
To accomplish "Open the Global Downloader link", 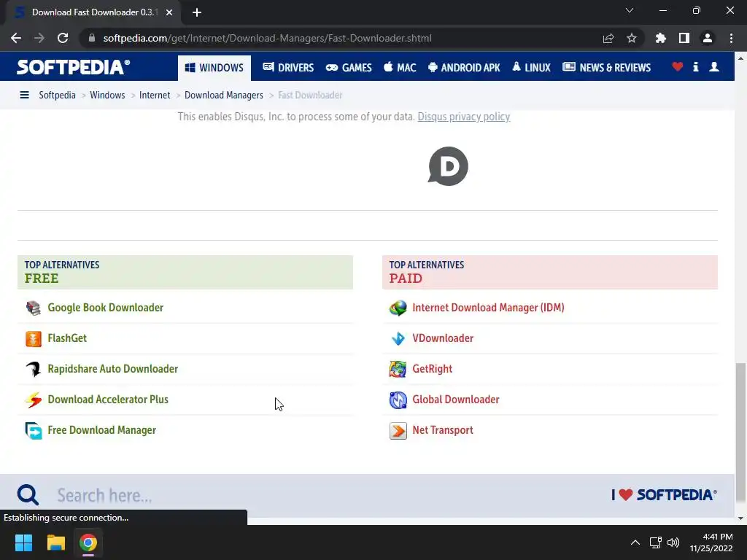I will tap(455, 400).
